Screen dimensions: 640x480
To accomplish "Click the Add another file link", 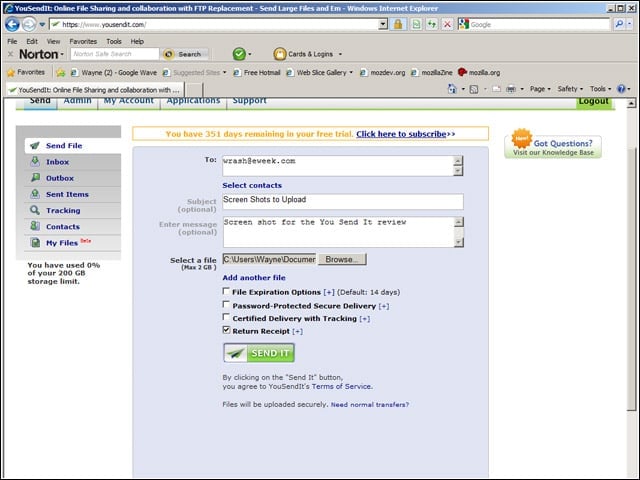I will pos(254,278).
